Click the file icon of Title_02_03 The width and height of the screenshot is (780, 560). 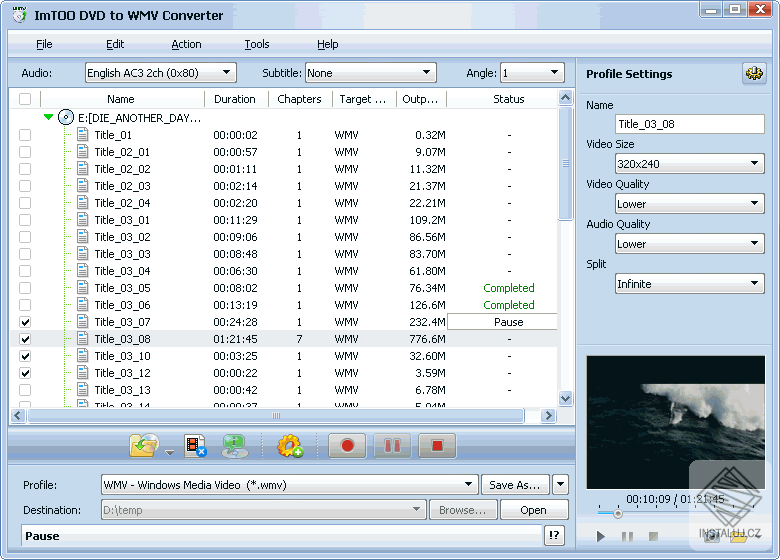[83, 186]
